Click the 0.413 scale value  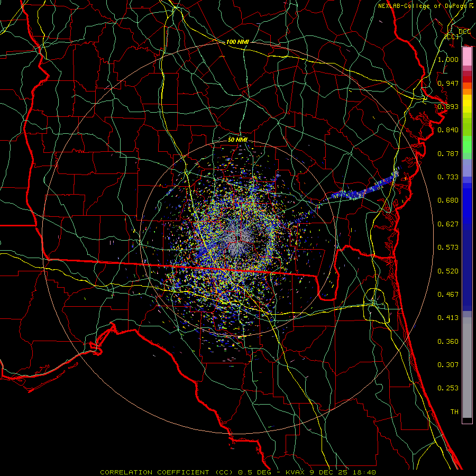[x=448, y=318]
